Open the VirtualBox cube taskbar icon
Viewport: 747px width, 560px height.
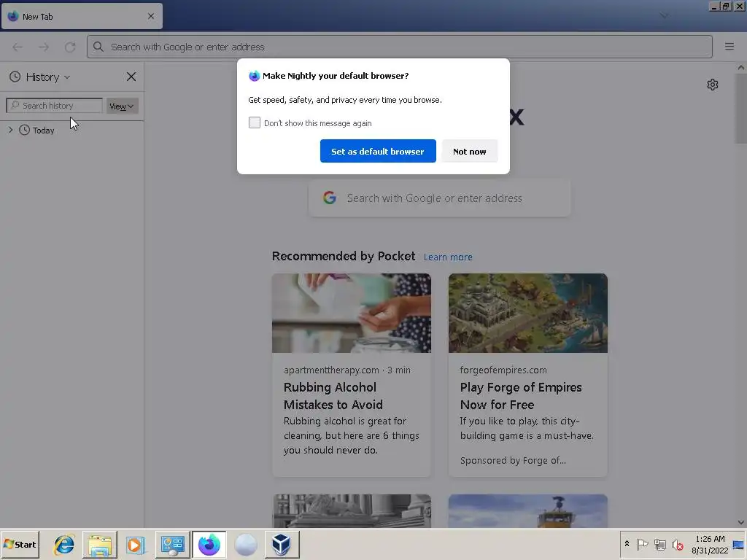[282, 544]
